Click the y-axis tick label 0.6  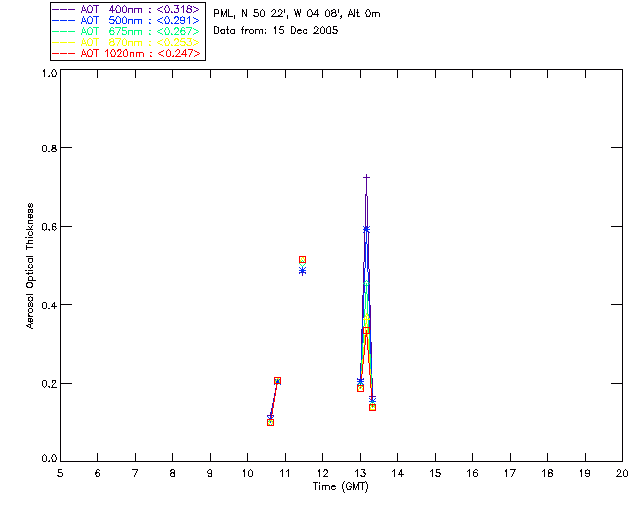[x=49, y=227]
